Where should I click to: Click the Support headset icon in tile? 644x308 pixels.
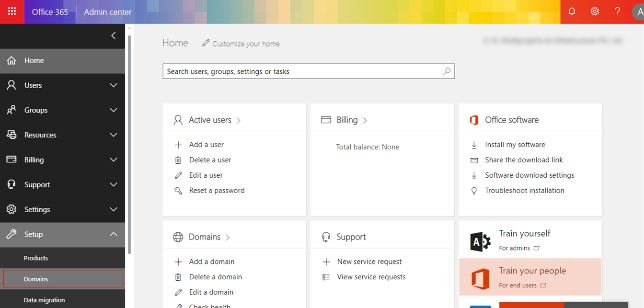[x=326, y=237]
